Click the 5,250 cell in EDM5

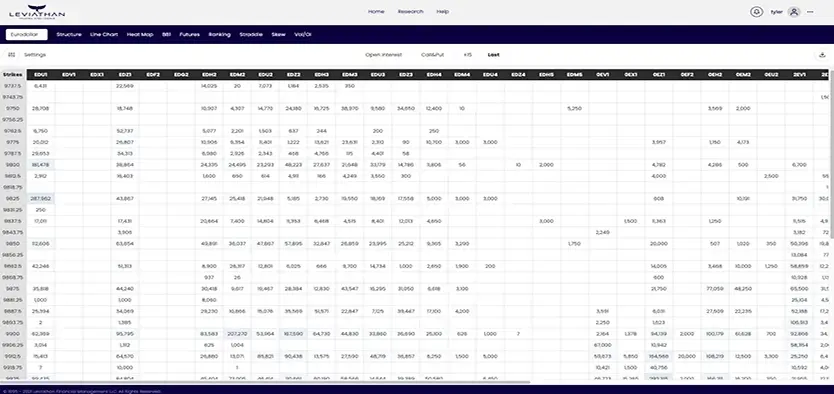click(x=574, y=108)
